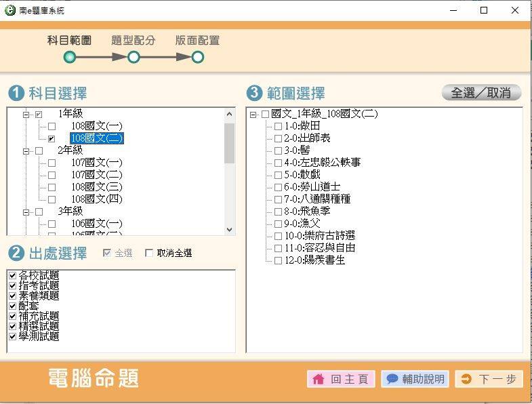Uncheck the 108國文(二) checkbox
Screen dimensions: 532x404
tap(52, 139)
